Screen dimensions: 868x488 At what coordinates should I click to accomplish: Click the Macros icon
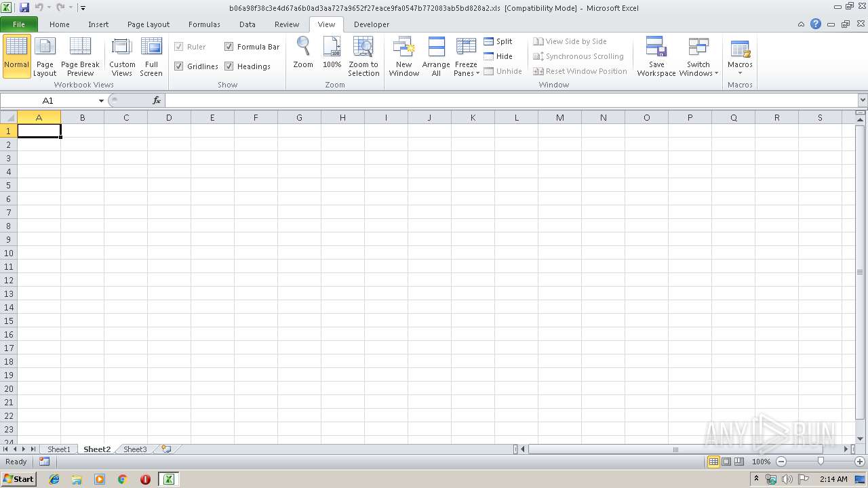[x=740, y=51]
